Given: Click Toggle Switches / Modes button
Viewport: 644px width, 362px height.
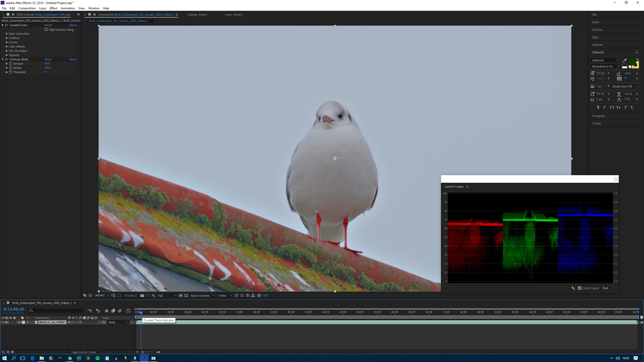Looking at the screenshot, I should coord(83,352).
